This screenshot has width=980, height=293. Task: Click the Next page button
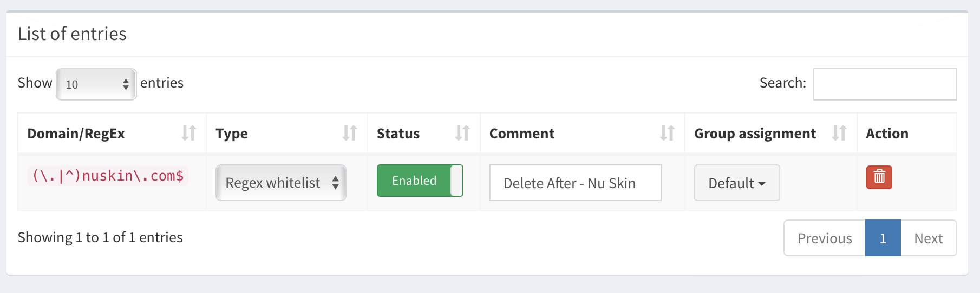928,238
